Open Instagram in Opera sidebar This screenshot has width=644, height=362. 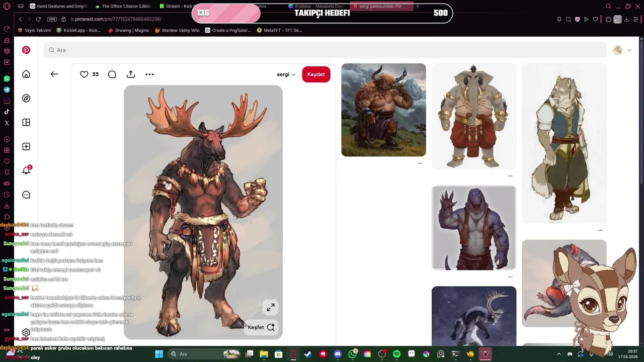click(7, 101)
